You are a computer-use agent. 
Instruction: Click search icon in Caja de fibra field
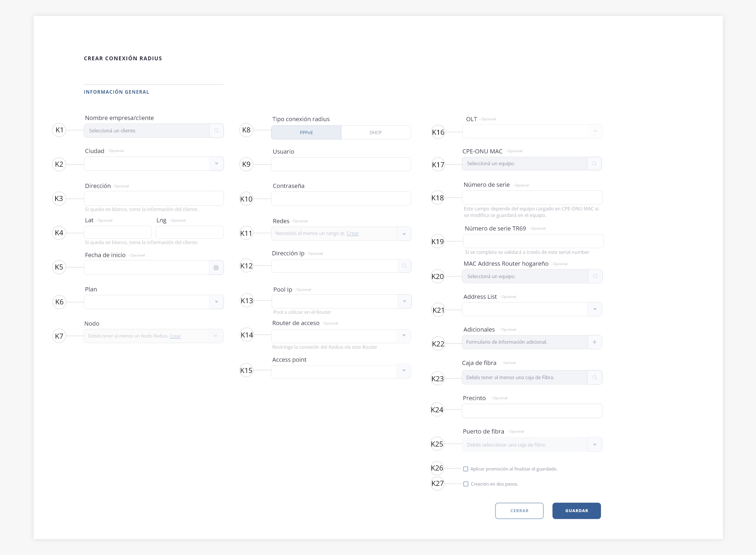click(x=594, y=377)
